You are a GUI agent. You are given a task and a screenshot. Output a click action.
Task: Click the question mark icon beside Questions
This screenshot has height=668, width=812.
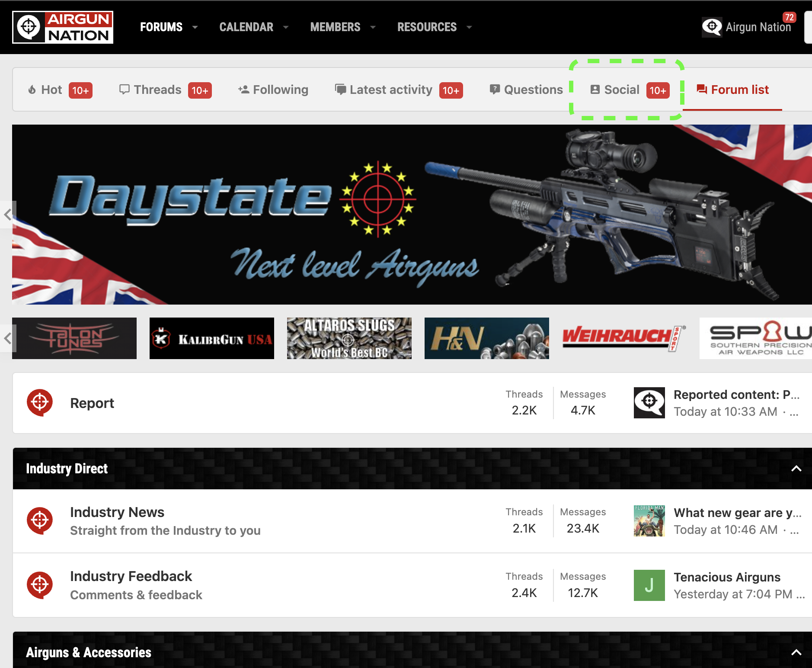pyautogui.click(x=495, y=90)
